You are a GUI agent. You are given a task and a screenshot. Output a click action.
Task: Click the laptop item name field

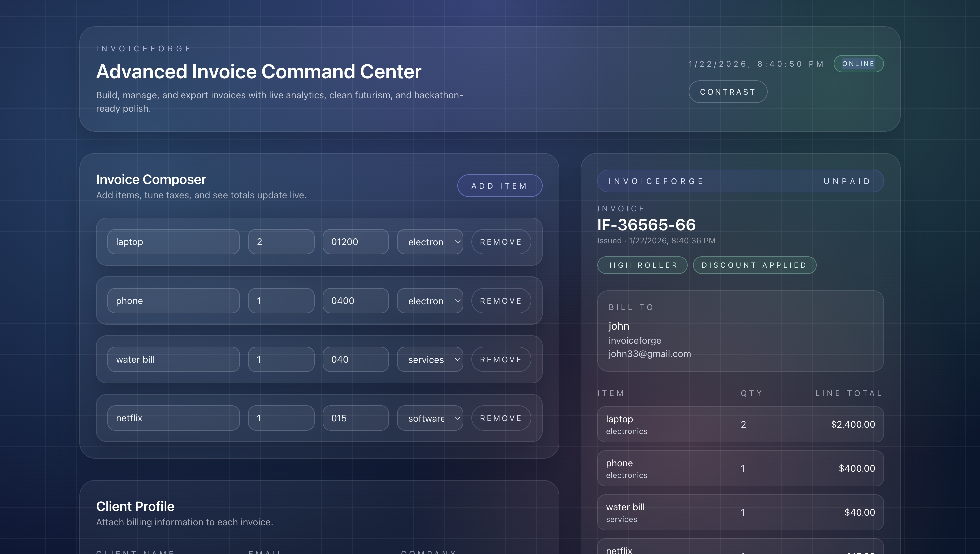tap(173, 242)
